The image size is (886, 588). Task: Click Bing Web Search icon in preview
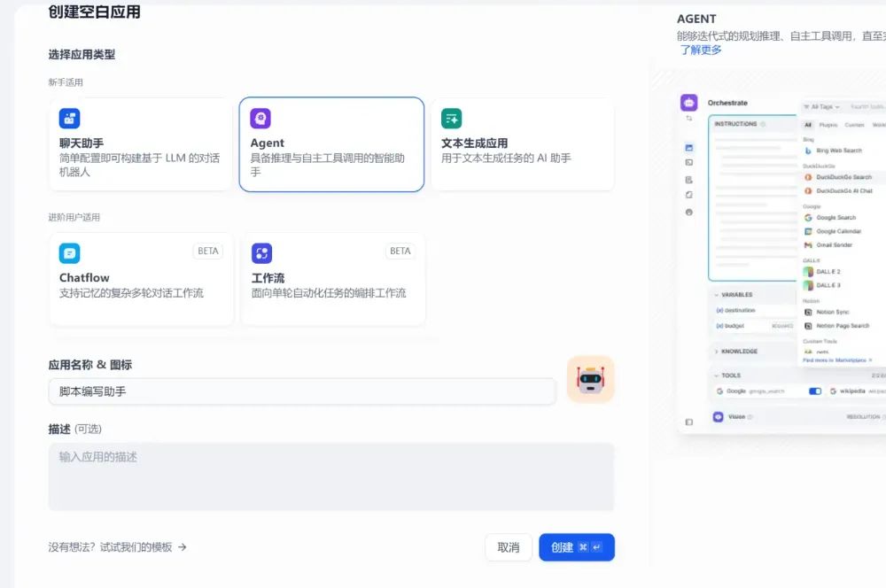point(808,151)
